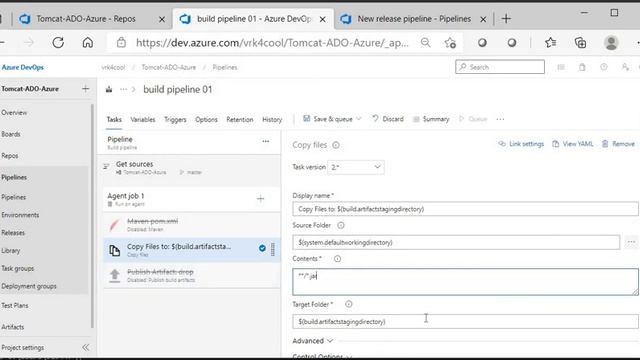Open the vrk4cool breadcrumb link
This screenshot has height=360, width=640.
coord(113,67)
